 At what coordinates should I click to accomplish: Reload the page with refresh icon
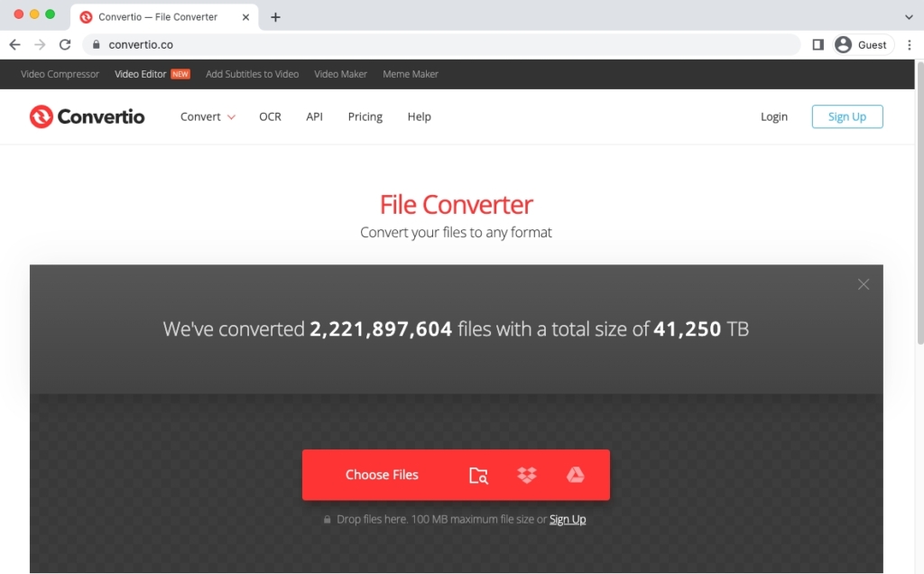point(65,44)
